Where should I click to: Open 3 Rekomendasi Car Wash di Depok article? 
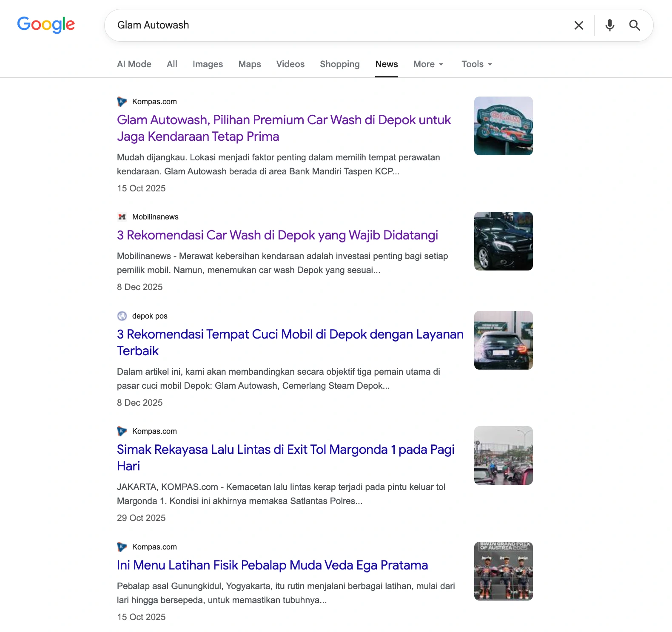pyautogui.click(x=277, y=235)
